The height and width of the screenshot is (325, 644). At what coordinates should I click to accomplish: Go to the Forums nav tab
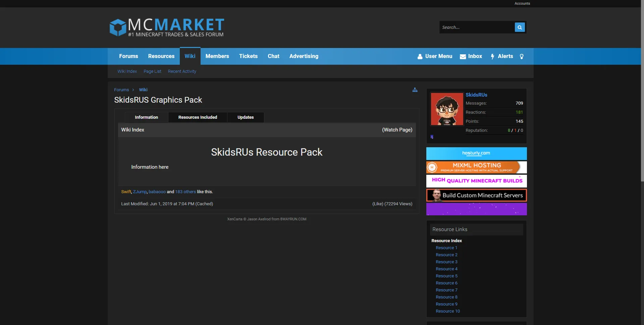click(128, 56)
